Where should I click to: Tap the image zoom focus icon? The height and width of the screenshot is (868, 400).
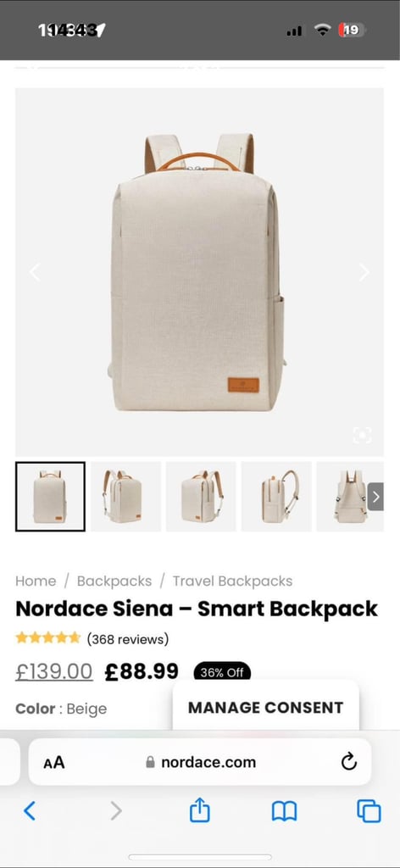pos(362,435)
